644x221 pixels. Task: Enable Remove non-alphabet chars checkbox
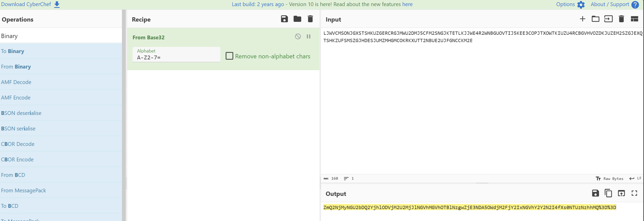pyautogui.click(x=229, y=56)
